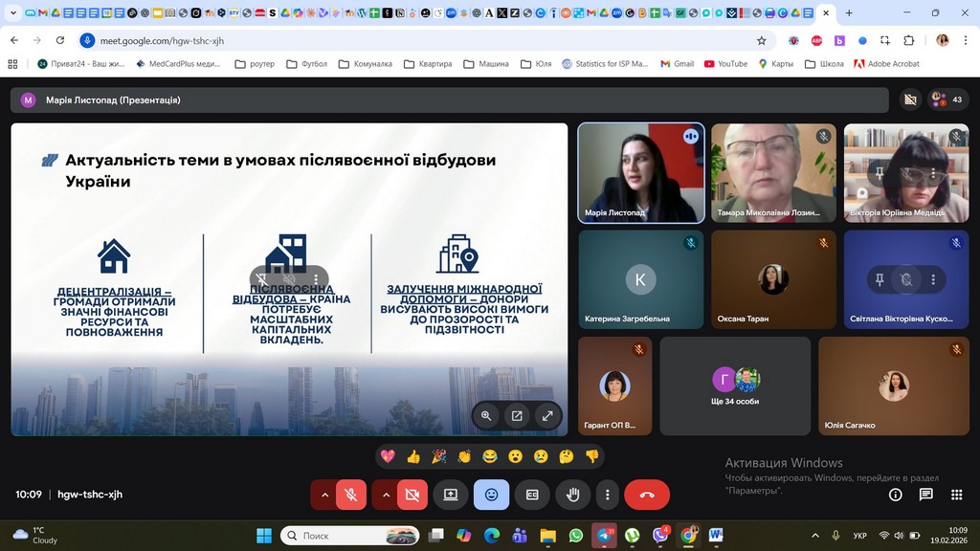
Task: Expand the presentation to full screen
Action: tap(547, 415)
